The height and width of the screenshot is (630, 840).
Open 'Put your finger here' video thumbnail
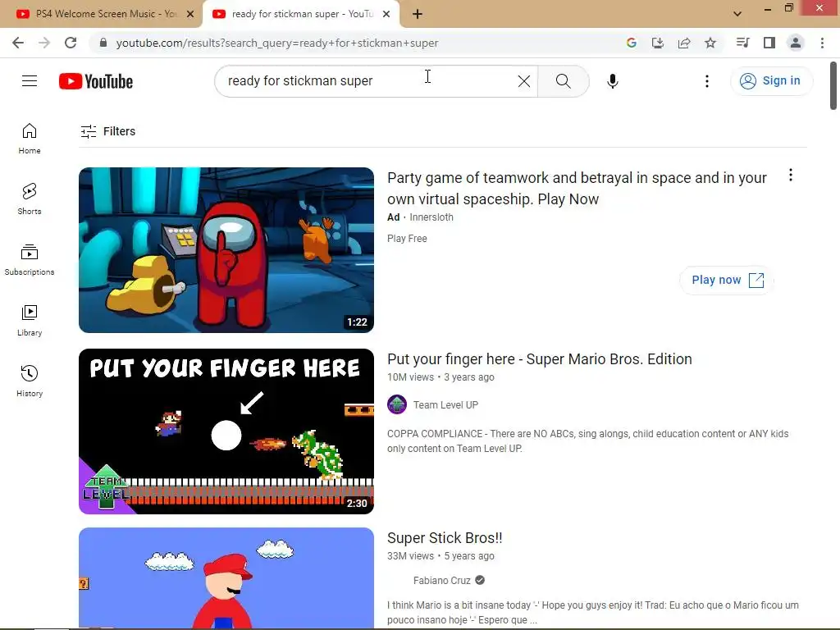[x=226, y=431]
